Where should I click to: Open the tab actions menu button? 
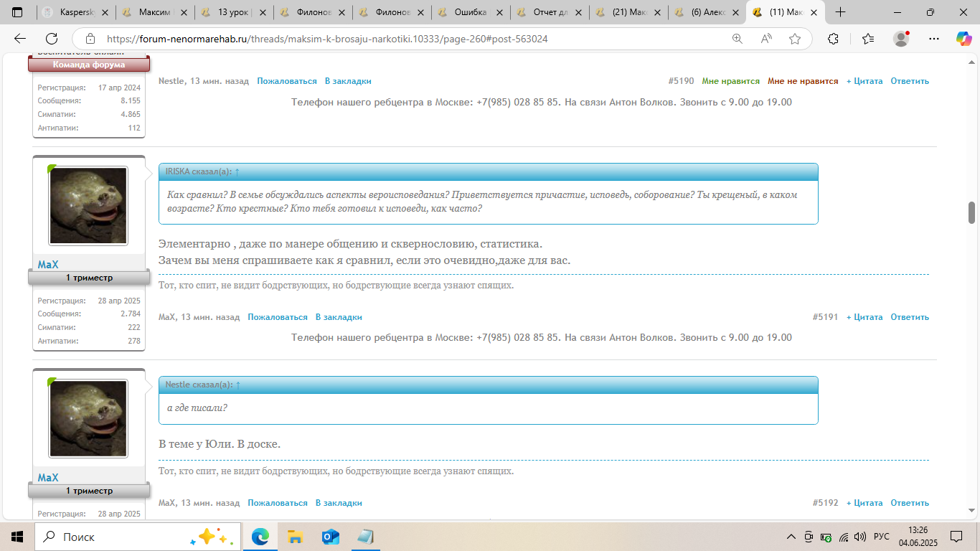coord(18,12)
